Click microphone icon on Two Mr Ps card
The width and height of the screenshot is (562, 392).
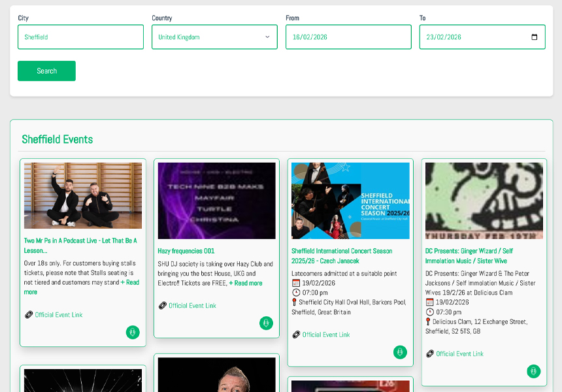coord(133,333)
